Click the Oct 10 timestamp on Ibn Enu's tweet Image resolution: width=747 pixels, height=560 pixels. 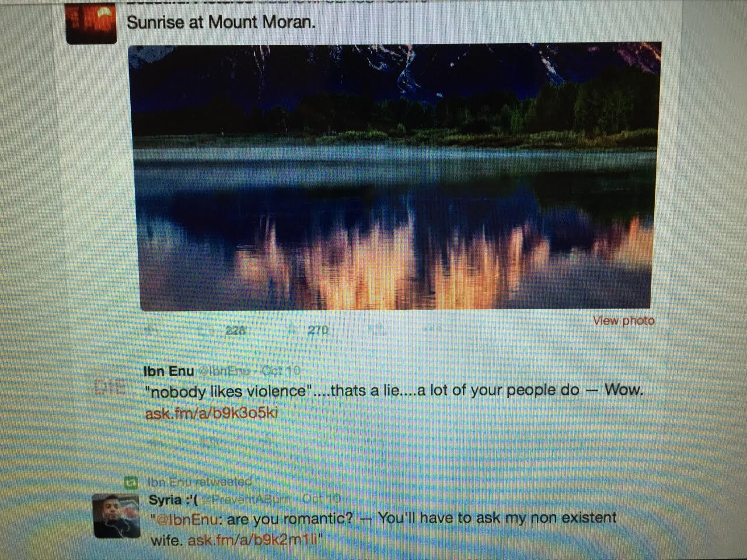click(281, 370)
